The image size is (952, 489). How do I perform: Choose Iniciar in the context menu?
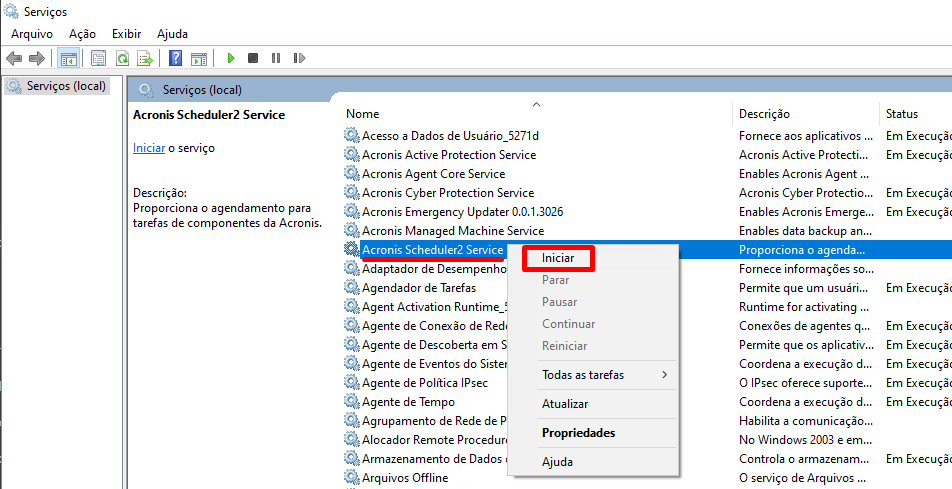click(x=558, y=258)
